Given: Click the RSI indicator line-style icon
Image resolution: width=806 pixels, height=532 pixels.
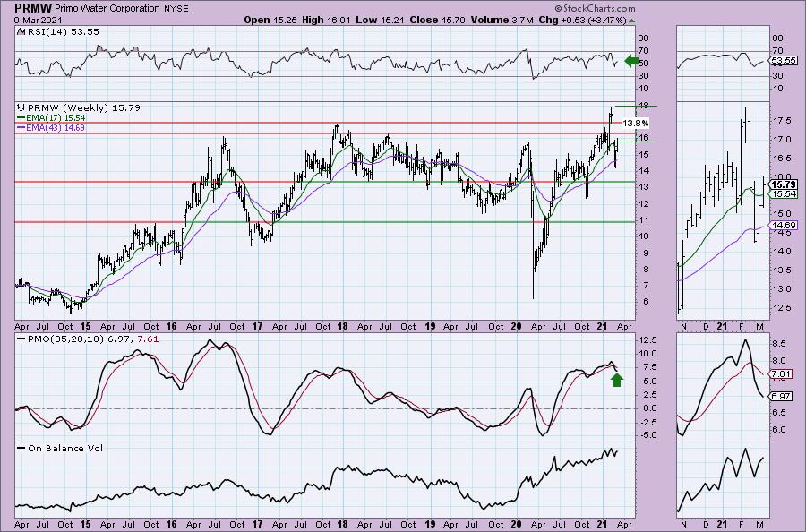Looking at the screenshot, I should (21, 31).
